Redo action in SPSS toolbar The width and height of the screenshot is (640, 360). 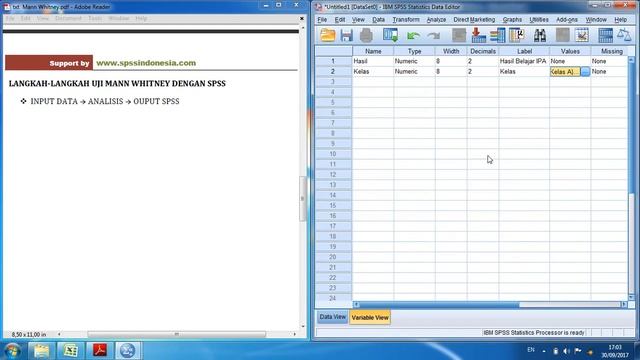coord(433,36)
